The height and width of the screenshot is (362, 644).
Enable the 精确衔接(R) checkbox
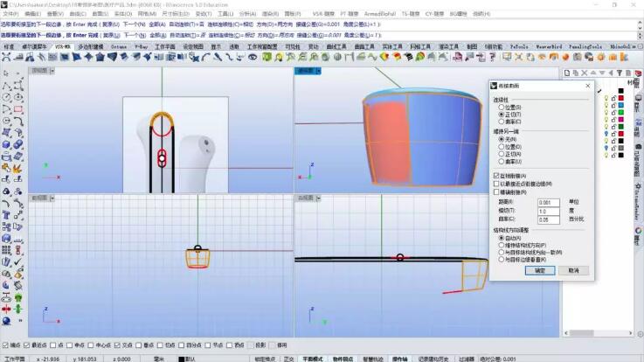[x=496, y=191]
